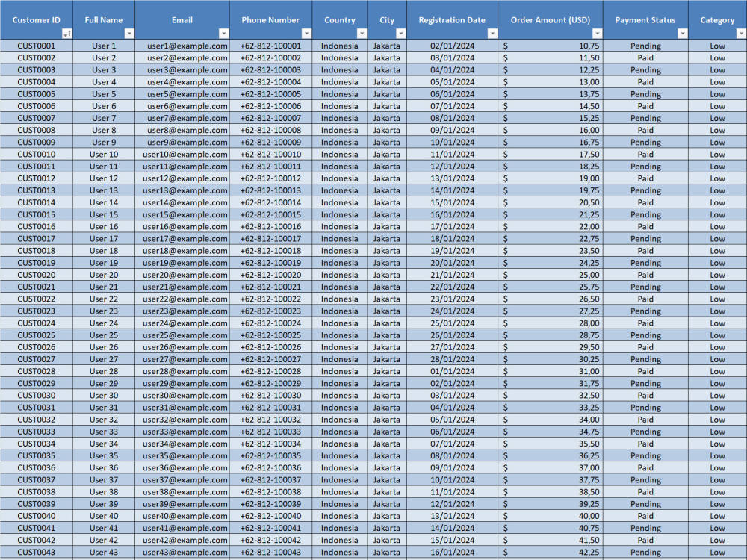Image resolution: width=747 pixels, height=560 pixels.
Task: Select phone cell +62-812-100021
Action: [270, 287]
